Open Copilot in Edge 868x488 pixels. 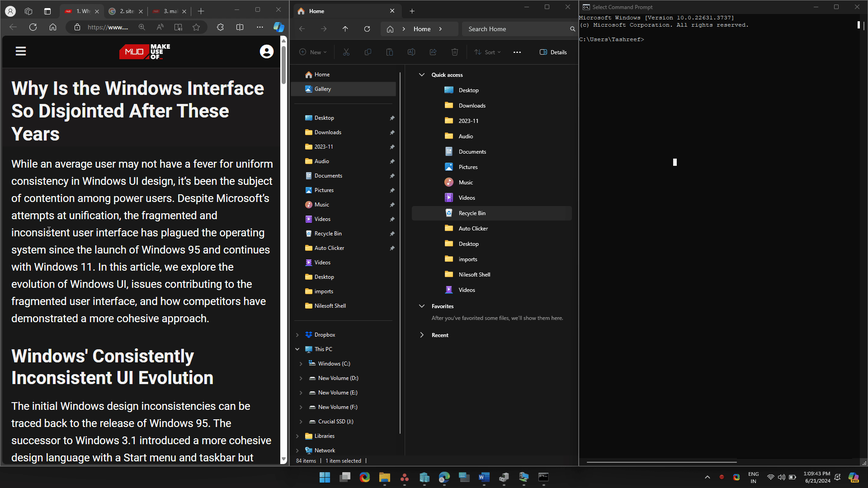click(279, 27)
